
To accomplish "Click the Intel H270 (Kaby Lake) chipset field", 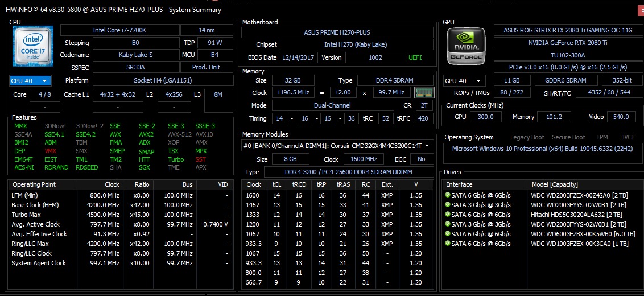I will 356,44.
